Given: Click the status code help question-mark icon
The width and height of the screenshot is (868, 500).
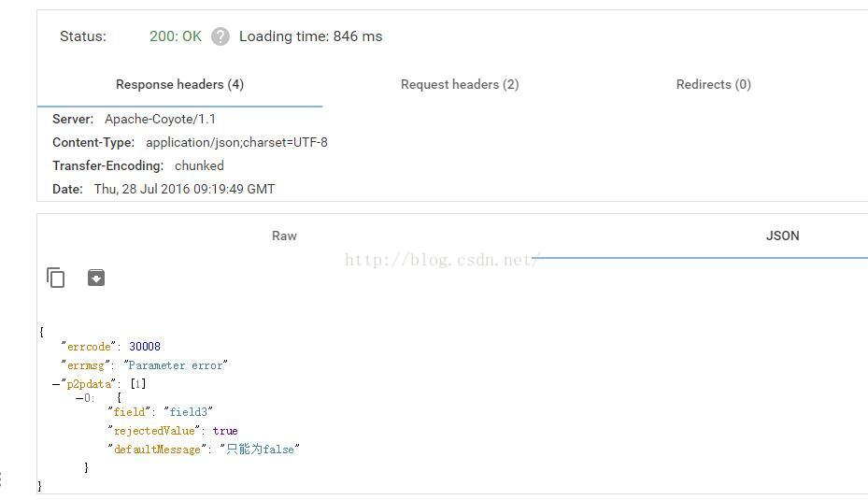Looking at the screenshot, I should tap(221, 36).
